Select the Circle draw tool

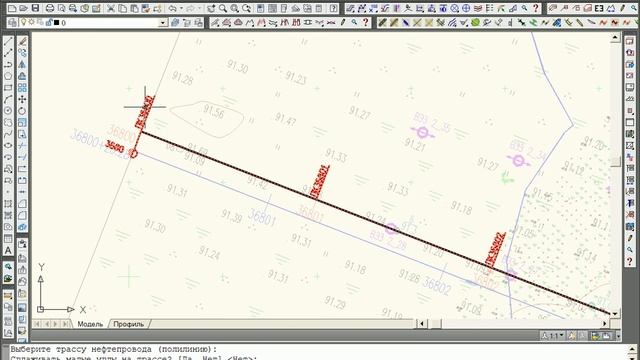pos(8,111)
